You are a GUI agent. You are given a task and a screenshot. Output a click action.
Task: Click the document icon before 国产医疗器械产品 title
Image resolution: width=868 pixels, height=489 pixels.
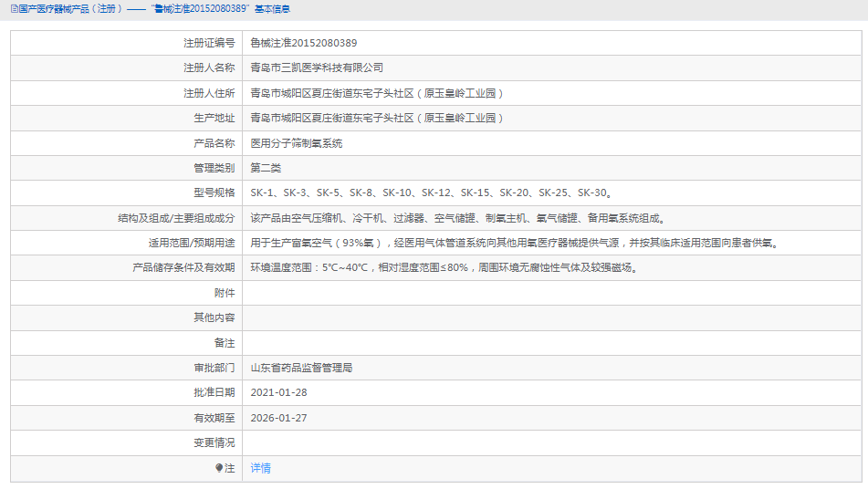15,9
